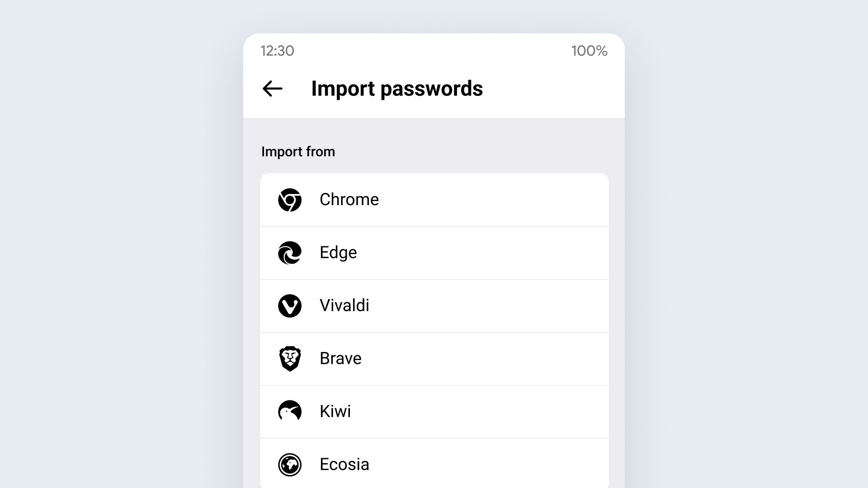Image resolution: width=868 pixels, height=488 pixels.
Task: Click empty space in the Brave row
Action: [484, 359]
